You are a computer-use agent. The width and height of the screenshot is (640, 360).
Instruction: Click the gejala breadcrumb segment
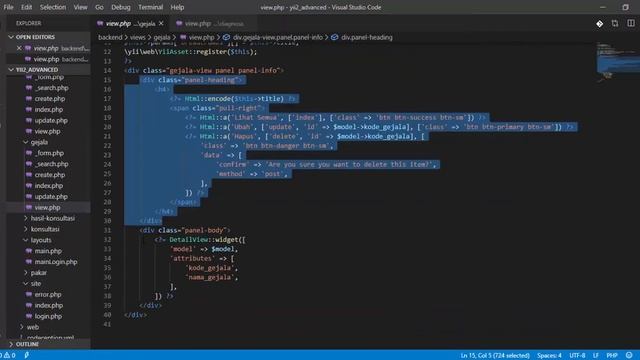coord(162,37)
